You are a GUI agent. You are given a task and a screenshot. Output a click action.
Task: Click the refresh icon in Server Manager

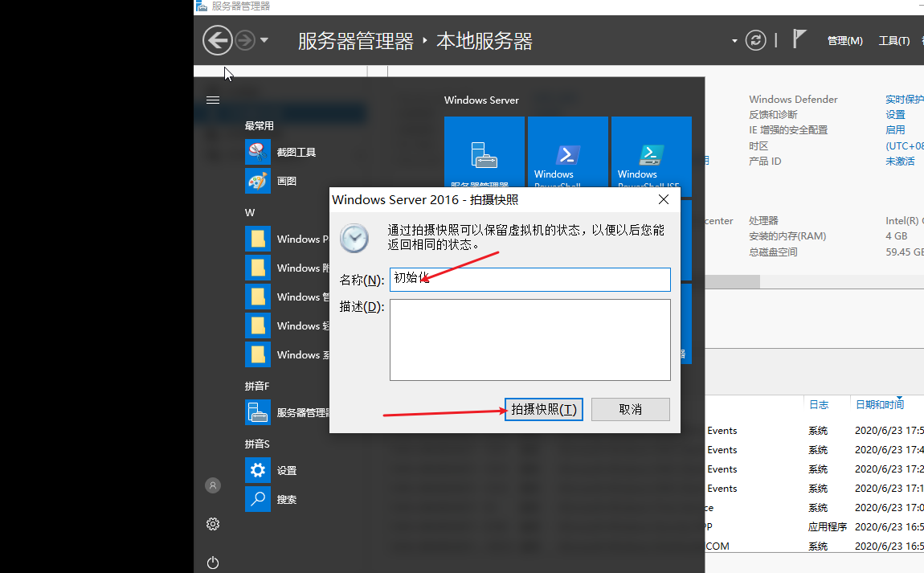coord(754,39)
